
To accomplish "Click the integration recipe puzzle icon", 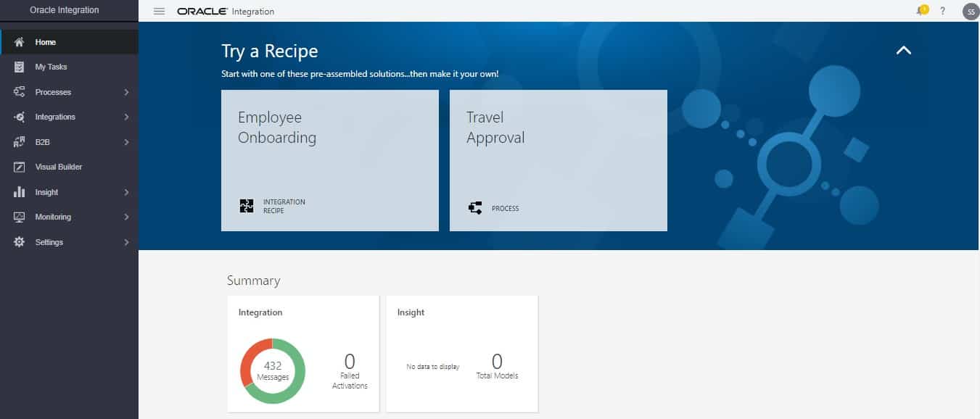I will (247, 206).
